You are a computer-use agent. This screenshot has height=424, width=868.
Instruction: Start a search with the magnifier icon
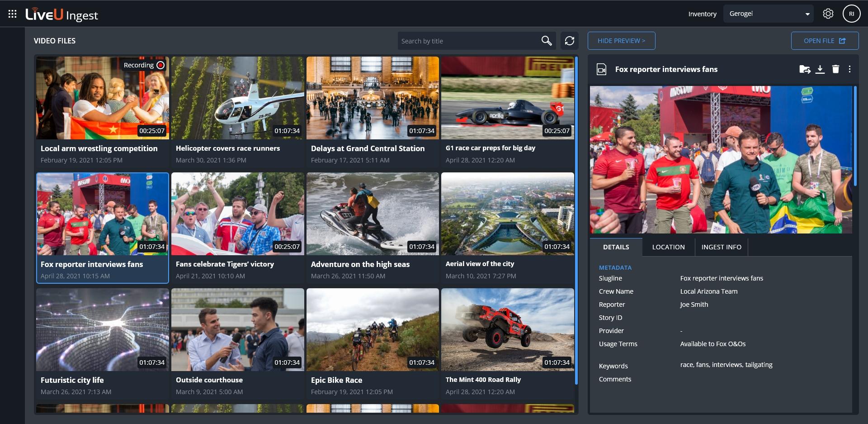coord(547,40)
